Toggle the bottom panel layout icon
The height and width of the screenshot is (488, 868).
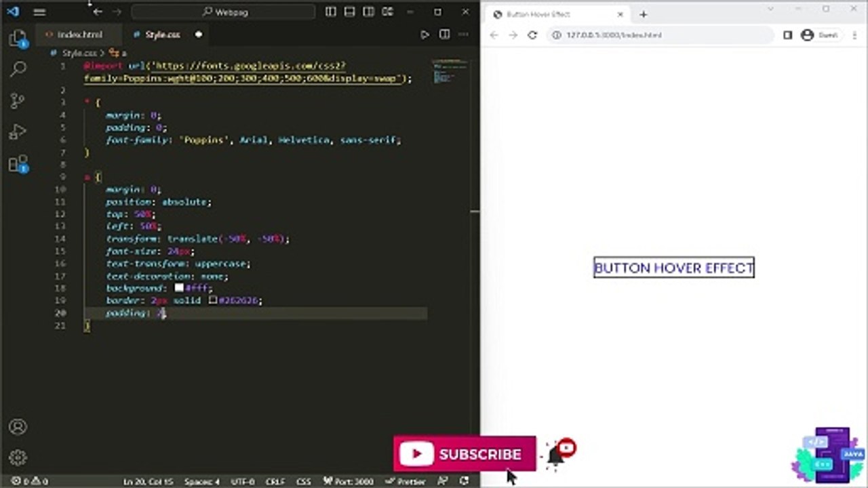[349, 12]
